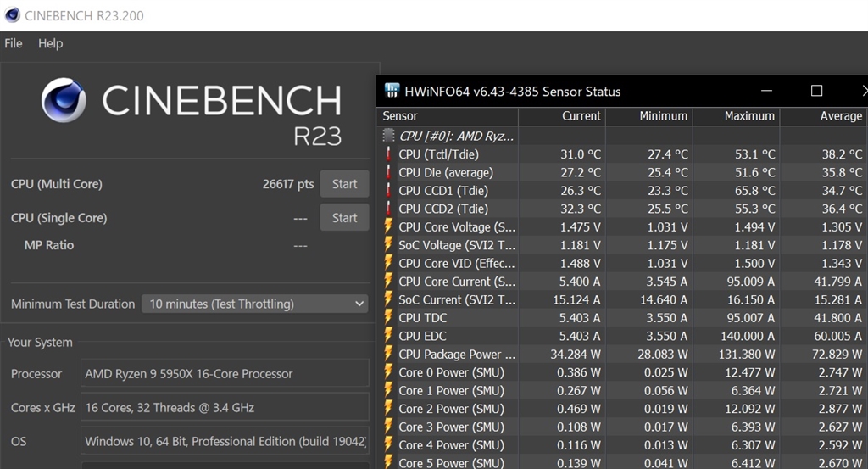The image size is (868, 469).
Task: Click the Cinebench app icon in title bar
Action: (11, 15)
